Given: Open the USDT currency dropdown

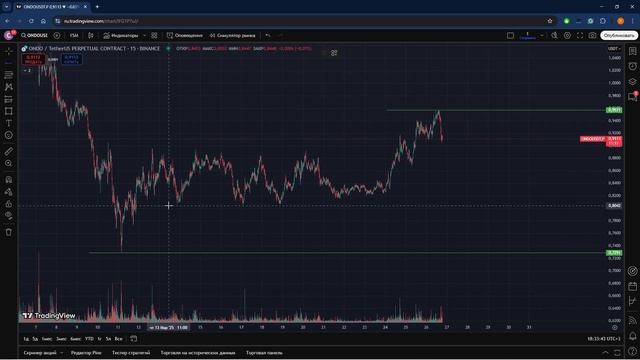Looking at the screenshot, I should (614, 49).
